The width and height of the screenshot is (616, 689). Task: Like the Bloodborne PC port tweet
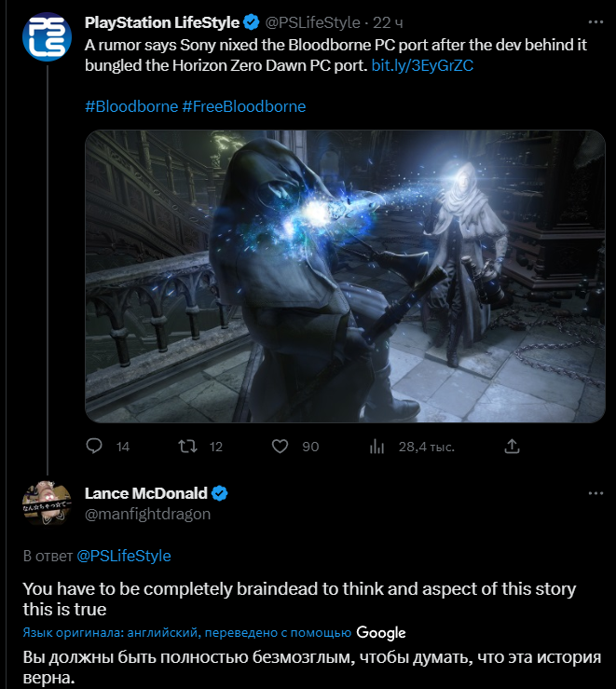coord(280,447)
